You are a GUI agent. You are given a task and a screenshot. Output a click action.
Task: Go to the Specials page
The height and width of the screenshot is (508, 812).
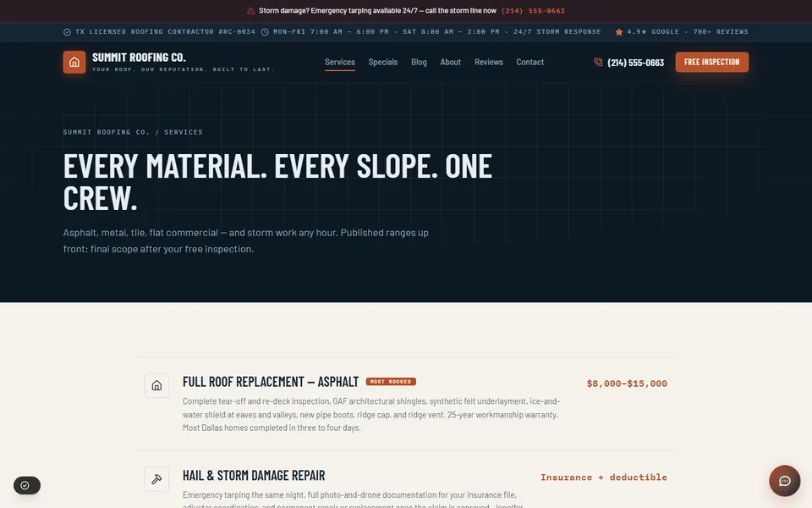382,62
